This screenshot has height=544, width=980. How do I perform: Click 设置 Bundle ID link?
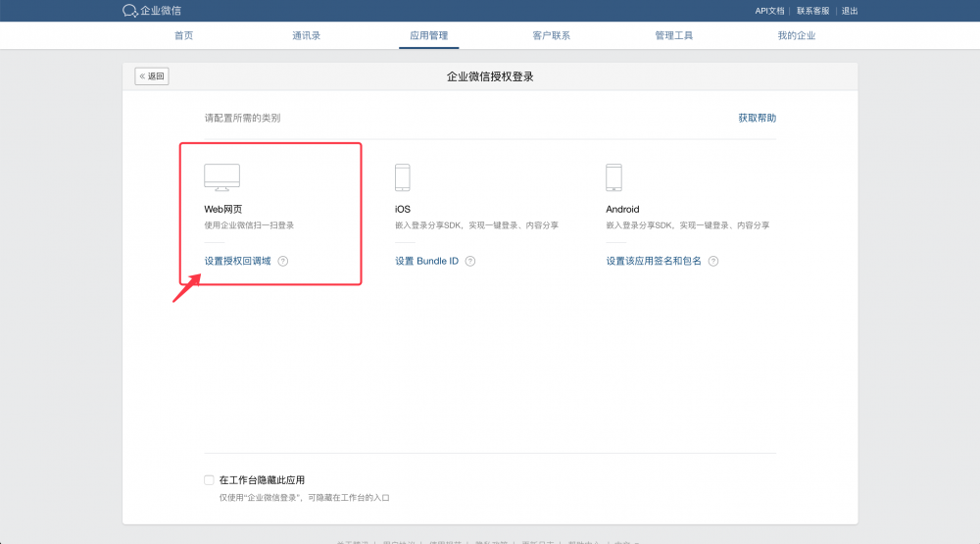coord(427,262)
